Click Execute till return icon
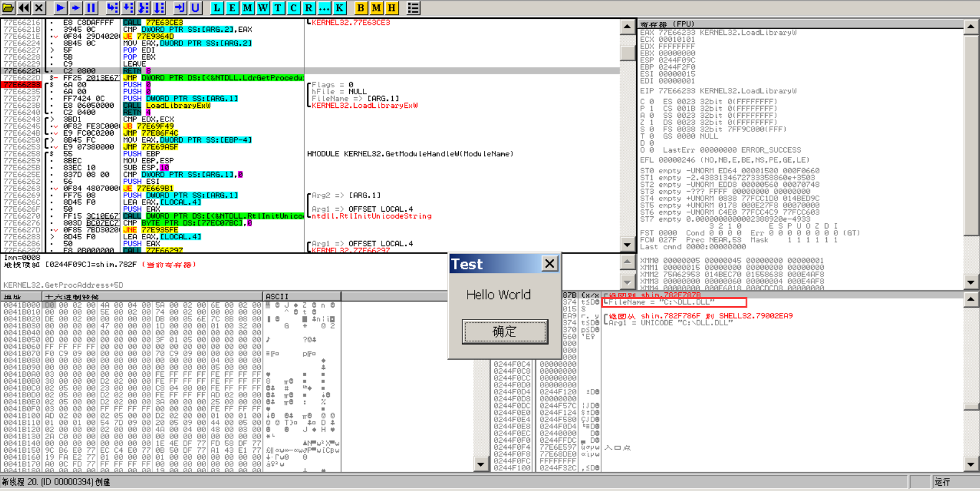This screenshot has width=980, height=491. tap(180, 8)
